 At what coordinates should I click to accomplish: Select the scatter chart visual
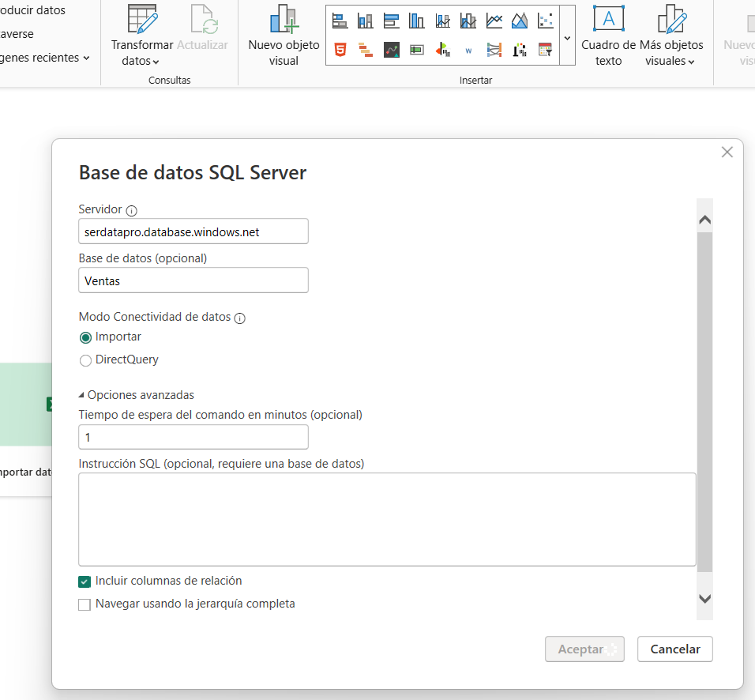545,21
